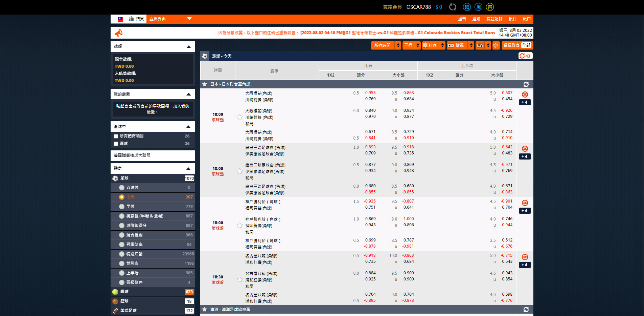Click the blue 轉 circle icon
Viewport: 644px width, 316px height.
467,7
